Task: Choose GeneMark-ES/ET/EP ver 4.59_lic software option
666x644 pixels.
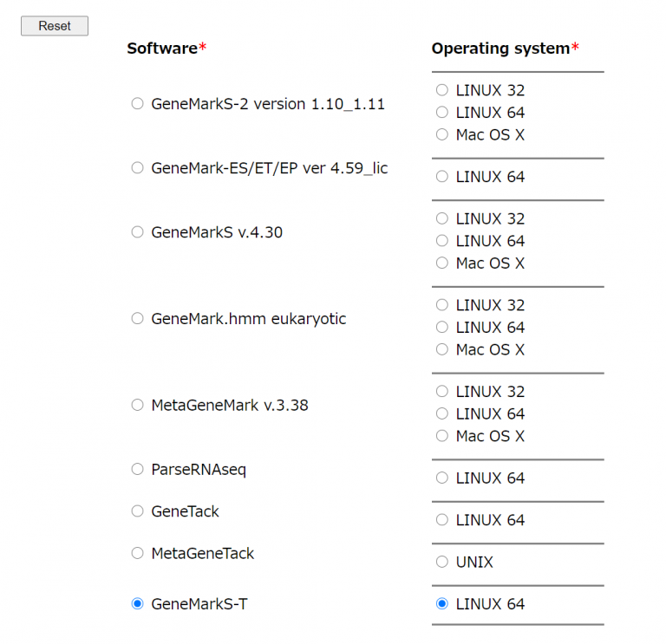Action: coord(137,168)
